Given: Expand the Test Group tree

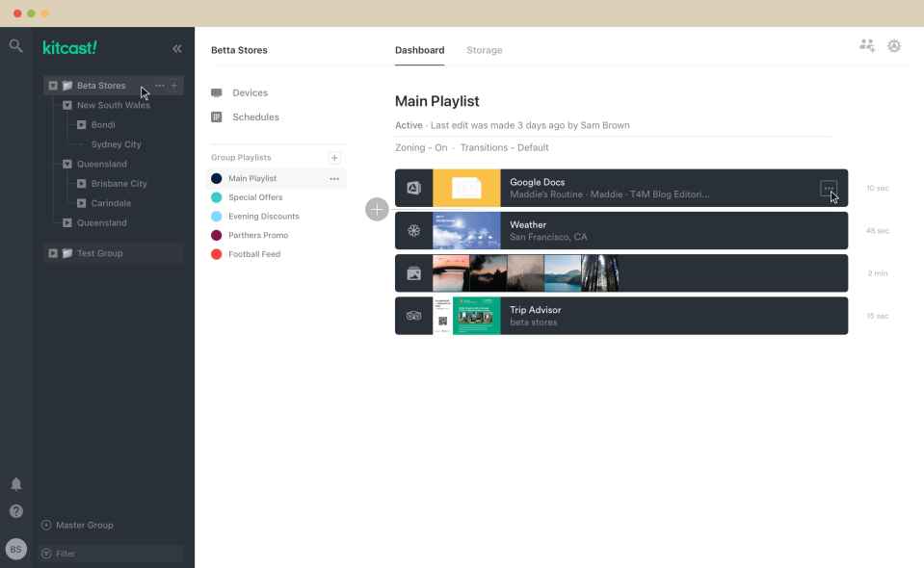Looking at the screenshot, I should [x=53, y=253].
